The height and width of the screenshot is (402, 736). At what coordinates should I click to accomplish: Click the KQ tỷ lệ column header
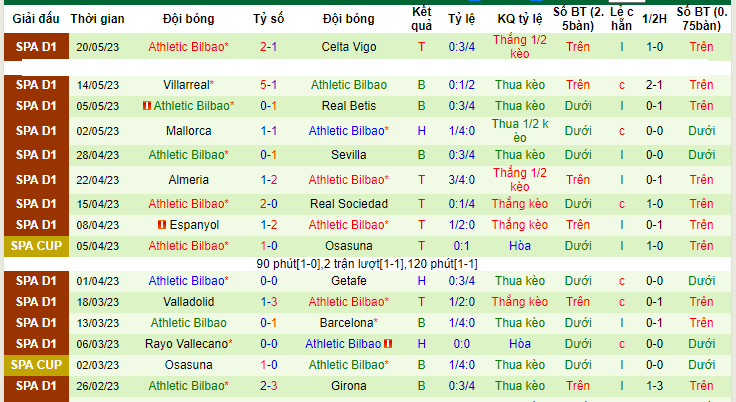point(520,19)
